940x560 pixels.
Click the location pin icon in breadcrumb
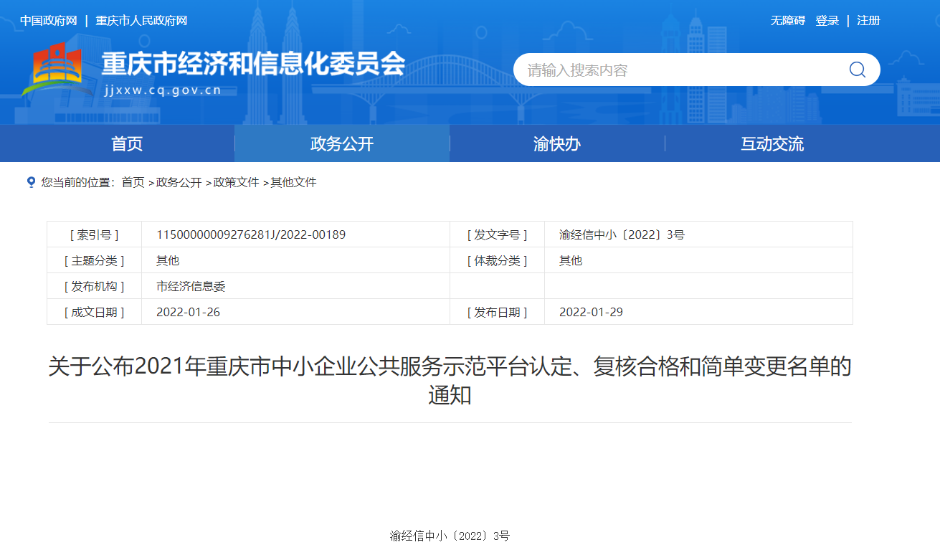[x=31, y=182]
